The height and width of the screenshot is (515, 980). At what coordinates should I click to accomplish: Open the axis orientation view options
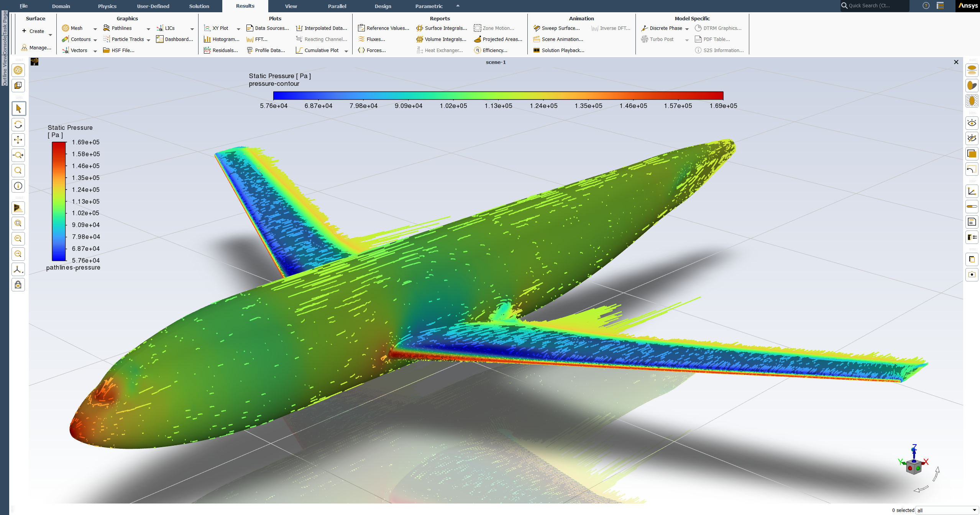click(x=18, y=269)
